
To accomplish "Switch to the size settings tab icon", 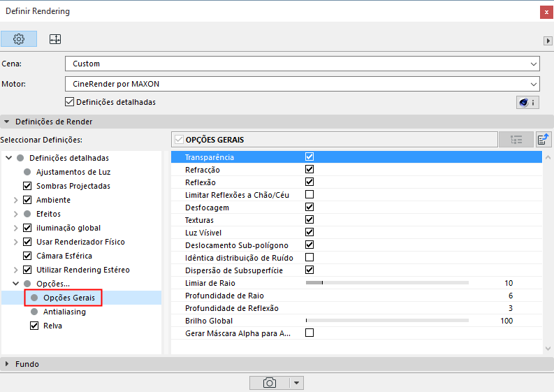I will (x=55, y=39).
